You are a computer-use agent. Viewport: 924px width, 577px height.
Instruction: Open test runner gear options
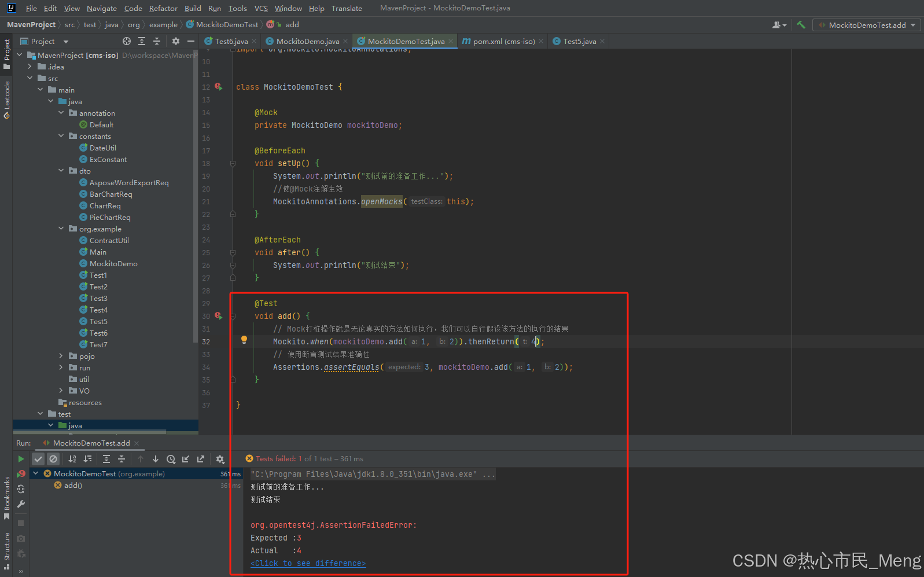220,459
